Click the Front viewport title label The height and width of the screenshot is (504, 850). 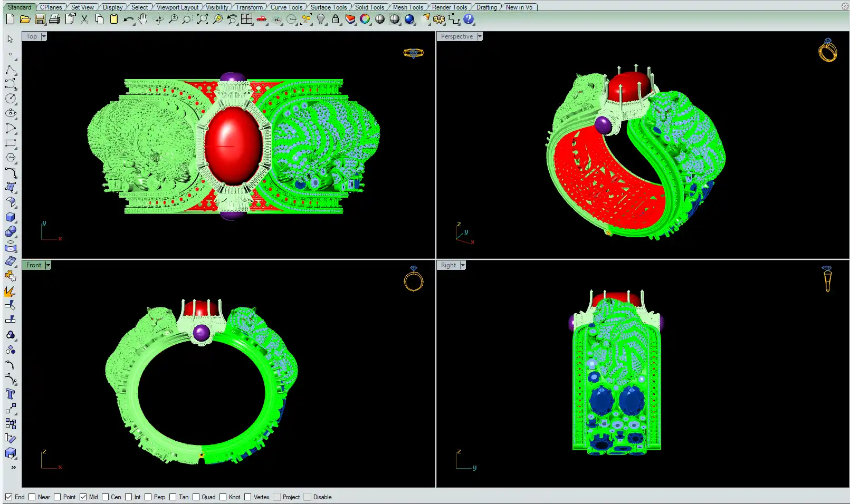pos(33,265)
